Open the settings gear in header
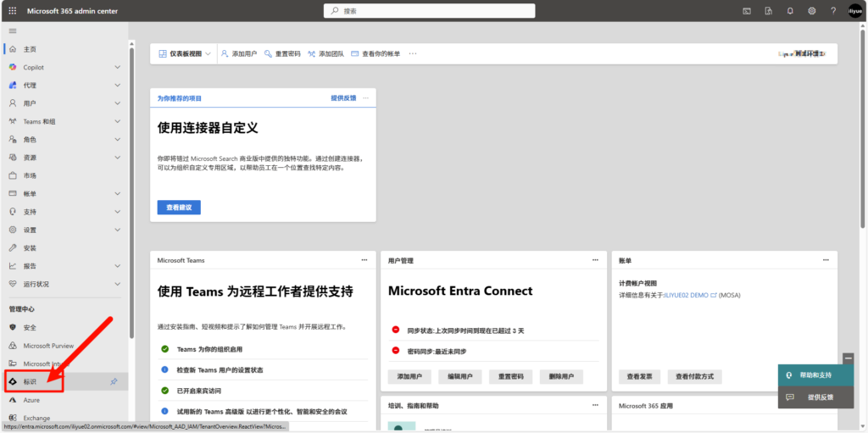868x433 pixels. [811, 11]
